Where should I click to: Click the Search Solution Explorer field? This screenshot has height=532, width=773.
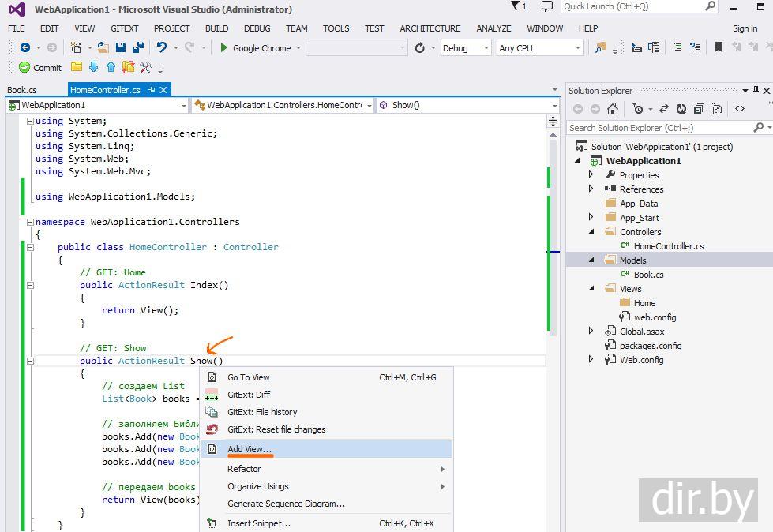click(x=659, y=128)
